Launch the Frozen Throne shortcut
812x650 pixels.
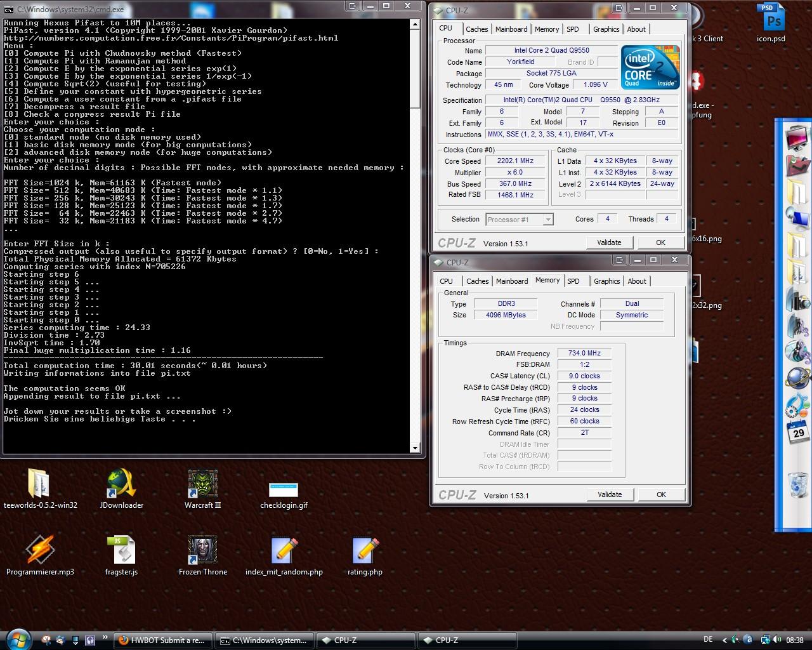pos(202,555)
